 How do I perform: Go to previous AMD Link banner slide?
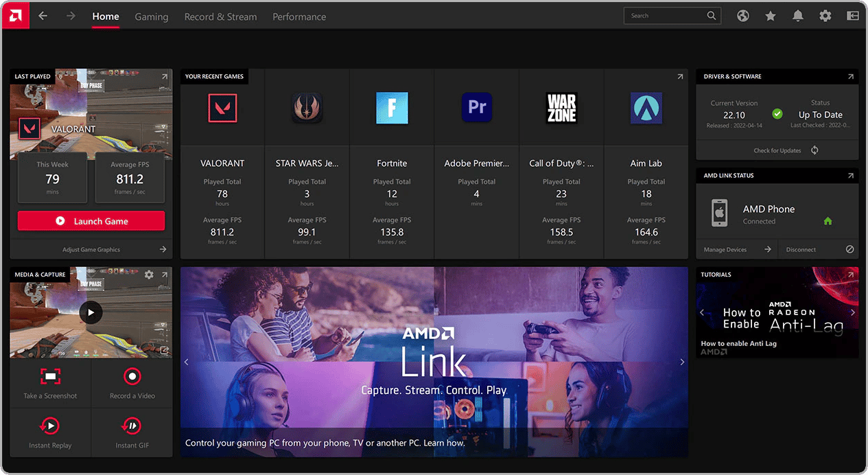pyautogui.click(x=187, y=362)
